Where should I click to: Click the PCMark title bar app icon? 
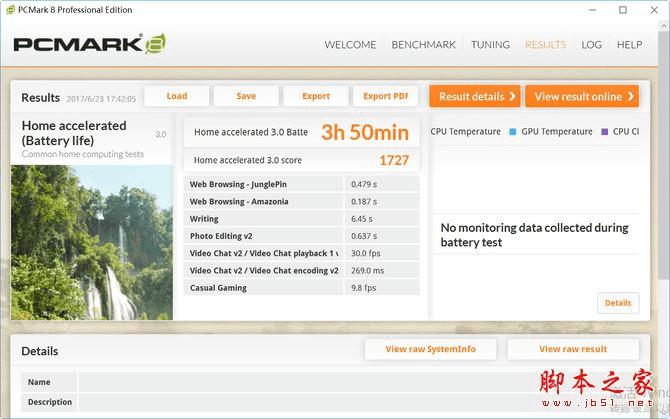click(x=10, y=10)
